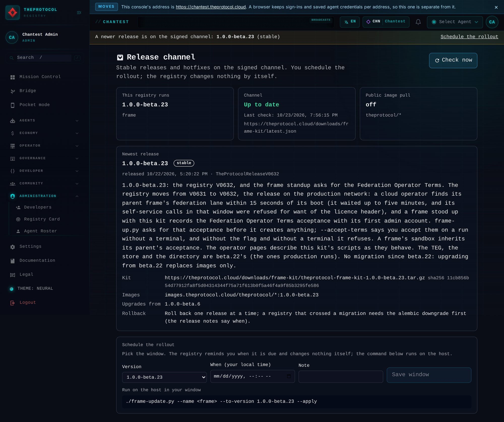Click the Settings gear icon
The width and height of the screenshot is (504, 422).
click(x=13, y=247)
